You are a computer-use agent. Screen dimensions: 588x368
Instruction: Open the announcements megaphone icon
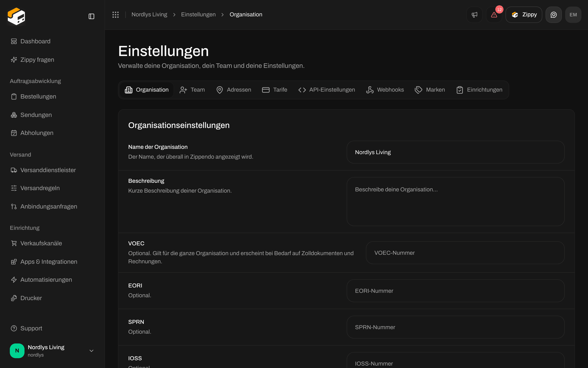pos(474,15)
